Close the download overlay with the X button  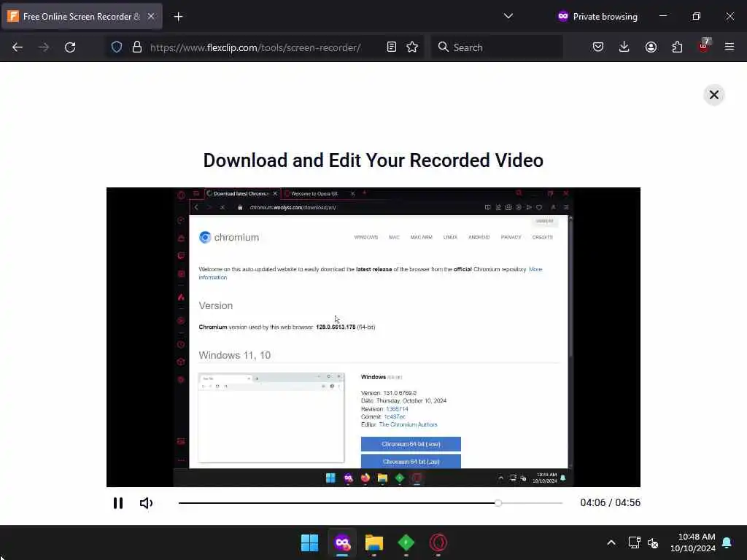[x=713, y=95]
